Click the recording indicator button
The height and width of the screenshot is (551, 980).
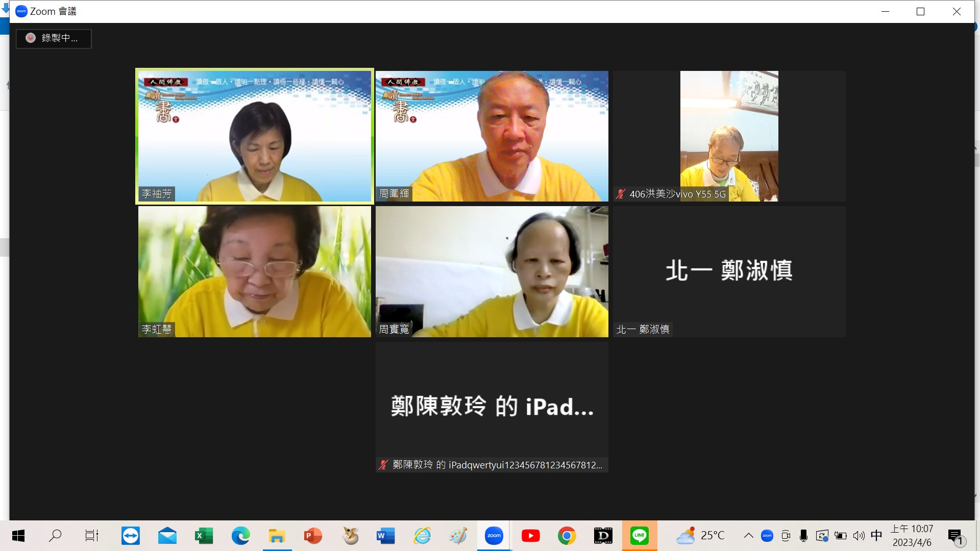coord(54,38)
